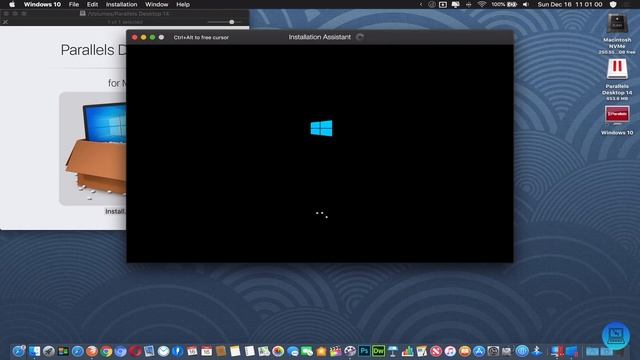Click the Wi-Fi status icon
The image size is (640, 360).
click(x=482, y=4)
